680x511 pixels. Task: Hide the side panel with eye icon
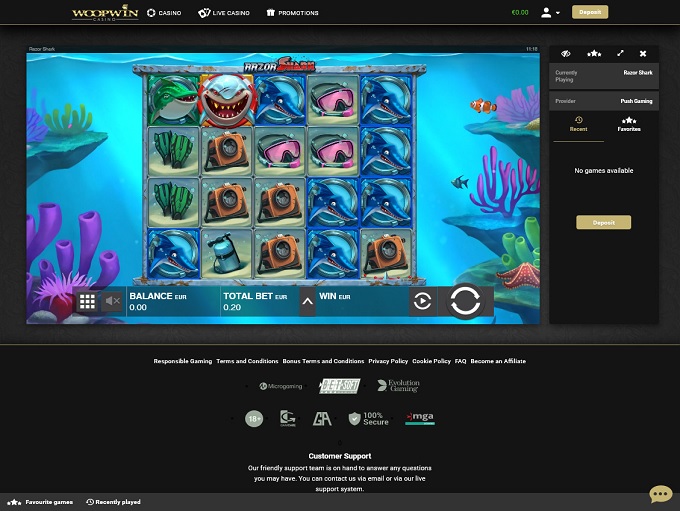[566, 53]
